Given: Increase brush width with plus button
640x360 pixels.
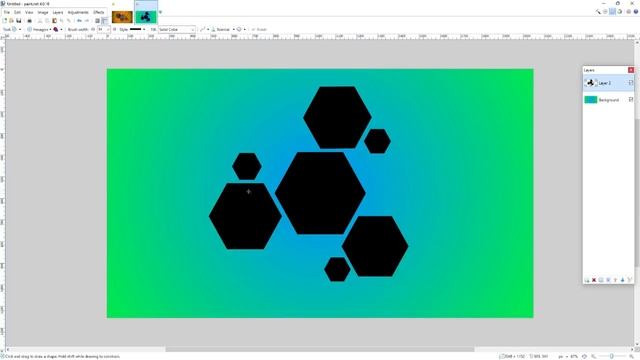Looking at the screenshot, I should (x=114, y=29).
